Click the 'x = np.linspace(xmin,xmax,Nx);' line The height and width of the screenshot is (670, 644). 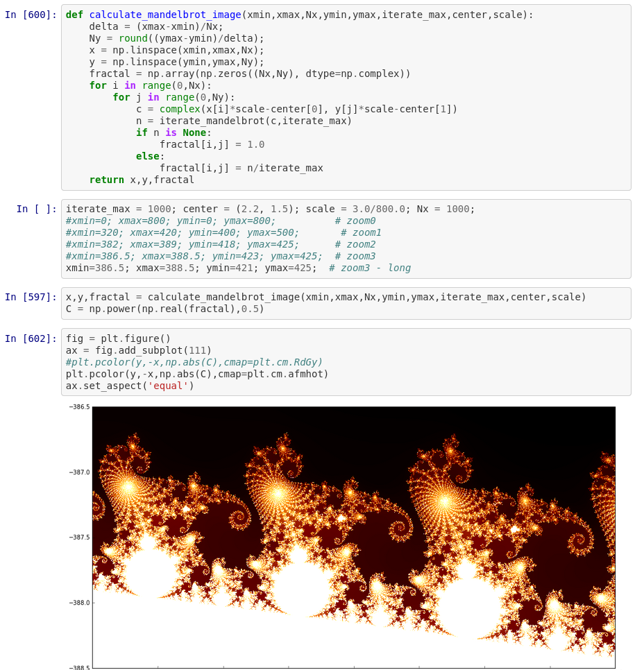176,51
